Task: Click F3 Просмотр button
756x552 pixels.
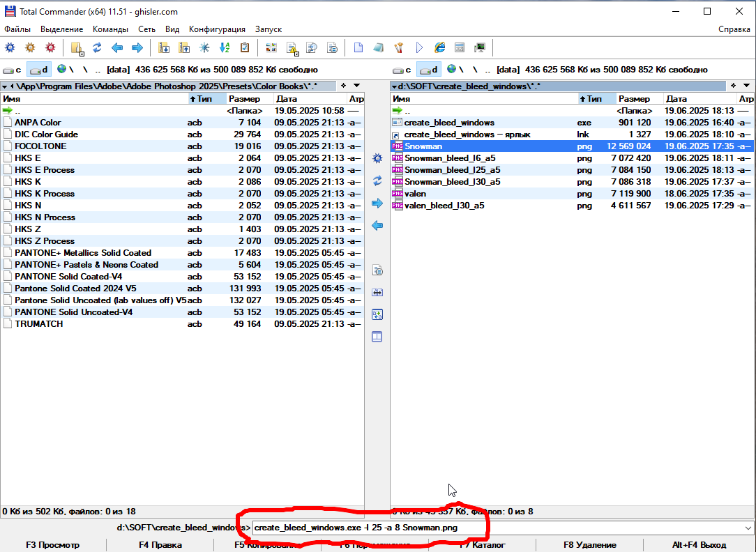Action: click(x=52, y=545)
